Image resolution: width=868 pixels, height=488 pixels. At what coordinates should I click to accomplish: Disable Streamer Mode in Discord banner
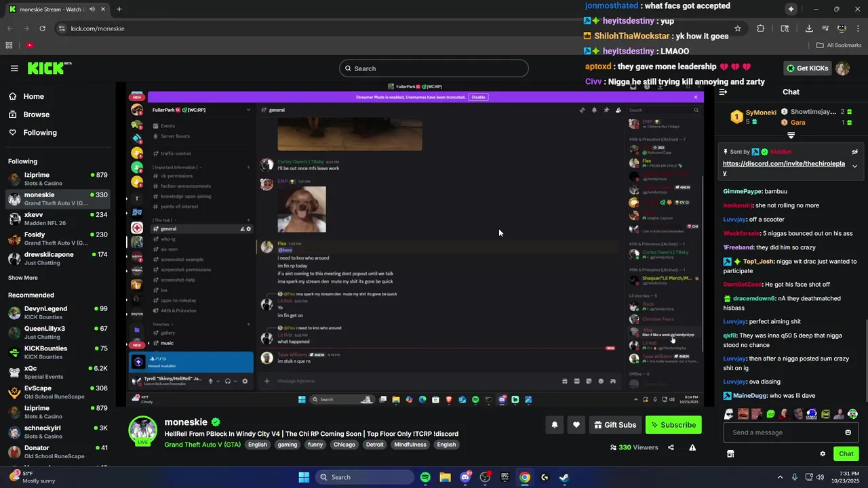(479, 97)
